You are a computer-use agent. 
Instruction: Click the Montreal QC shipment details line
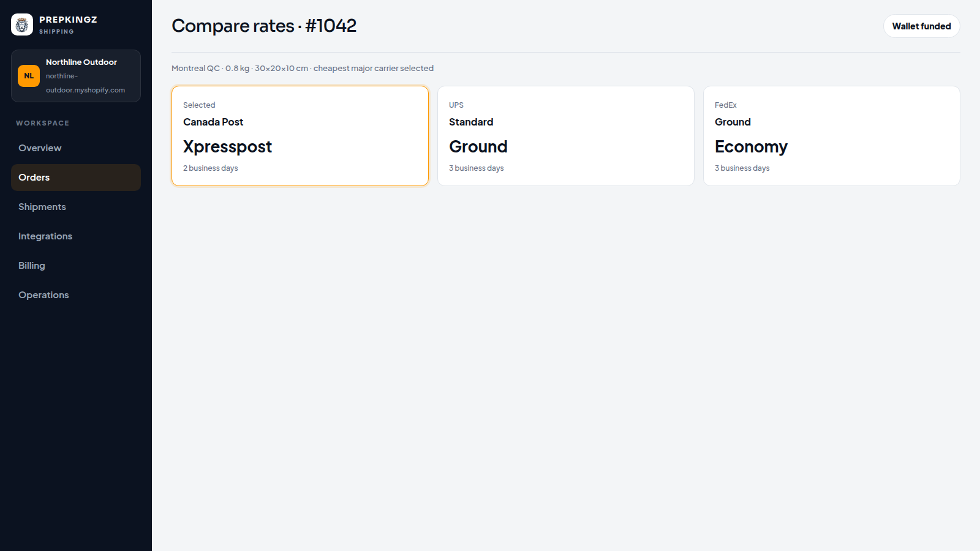pyautogui.click(x=303, y=69)
